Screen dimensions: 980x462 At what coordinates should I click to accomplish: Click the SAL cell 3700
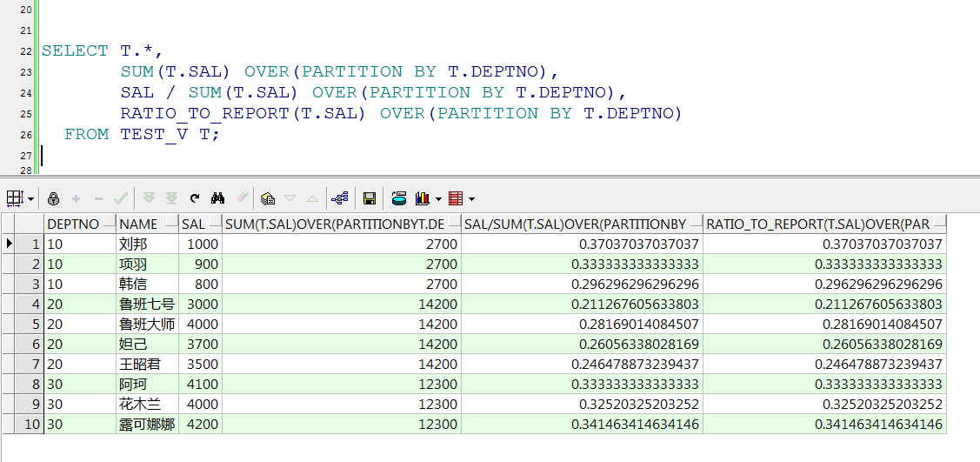(x=201, y=344)
